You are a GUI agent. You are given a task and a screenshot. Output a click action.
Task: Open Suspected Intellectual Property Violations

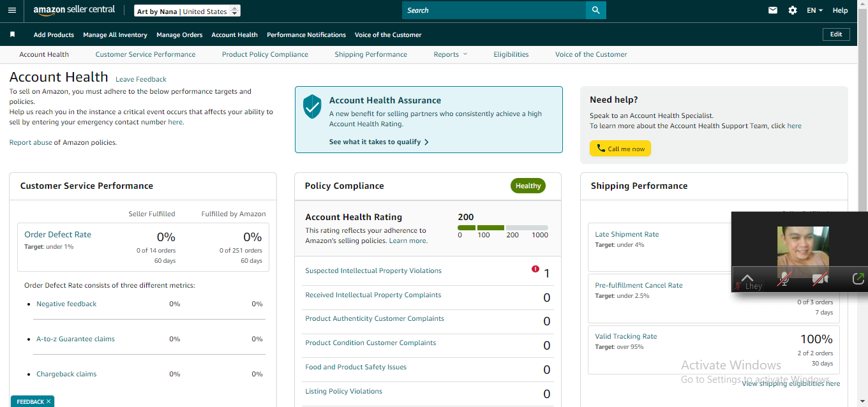point(373,270)
